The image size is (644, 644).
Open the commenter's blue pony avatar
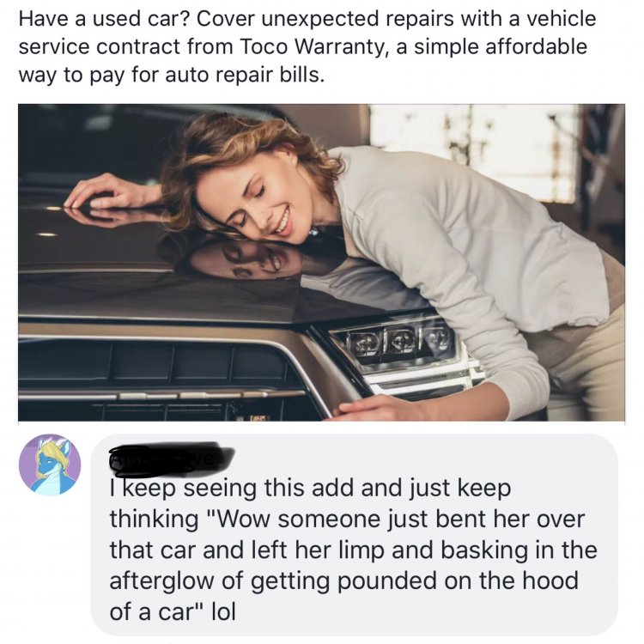coord(50,465)
